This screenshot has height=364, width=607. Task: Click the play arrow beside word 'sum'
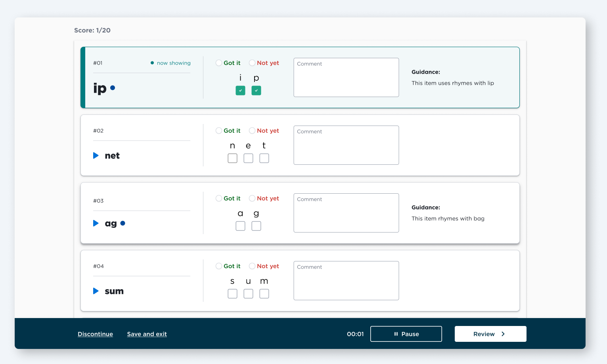pos(96,291)
